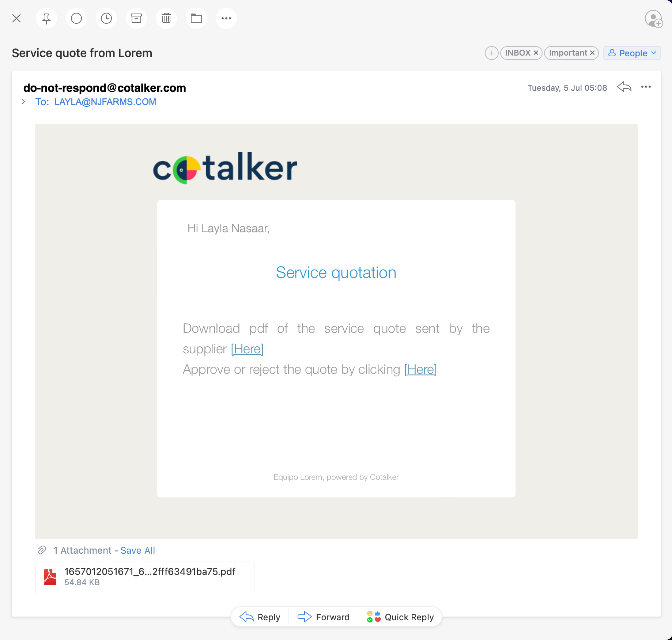The width and height of the screenshot is (672, 640).
Task: Forward the email
Action: tap(324, 617)
